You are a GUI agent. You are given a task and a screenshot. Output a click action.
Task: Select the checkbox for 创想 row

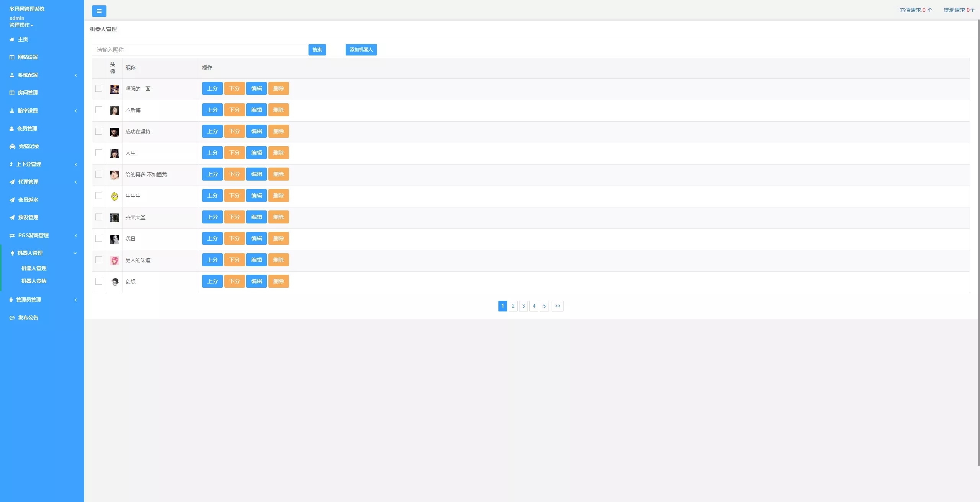point(99,281)
